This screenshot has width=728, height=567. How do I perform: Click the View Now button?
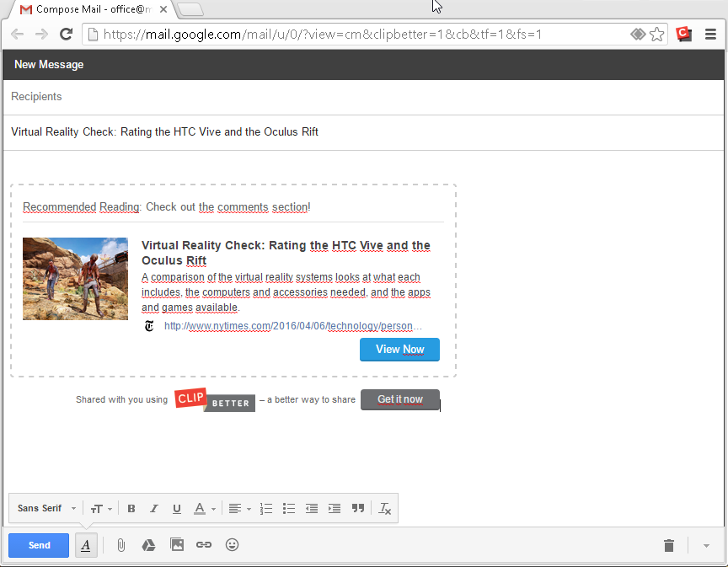(x=399, y=350)
